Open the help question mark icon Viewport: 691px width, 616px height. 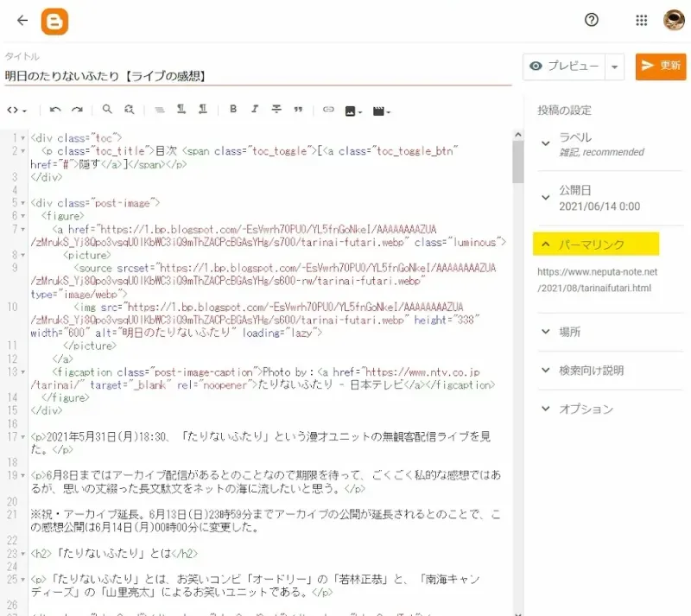pos(592,21)
